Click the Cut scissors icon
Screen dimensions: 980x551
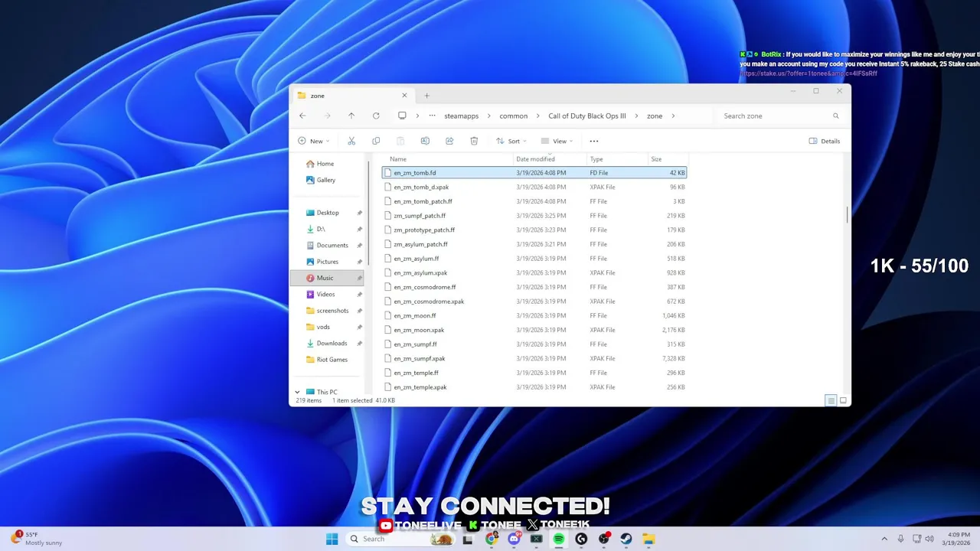click(x=351, y=141)
